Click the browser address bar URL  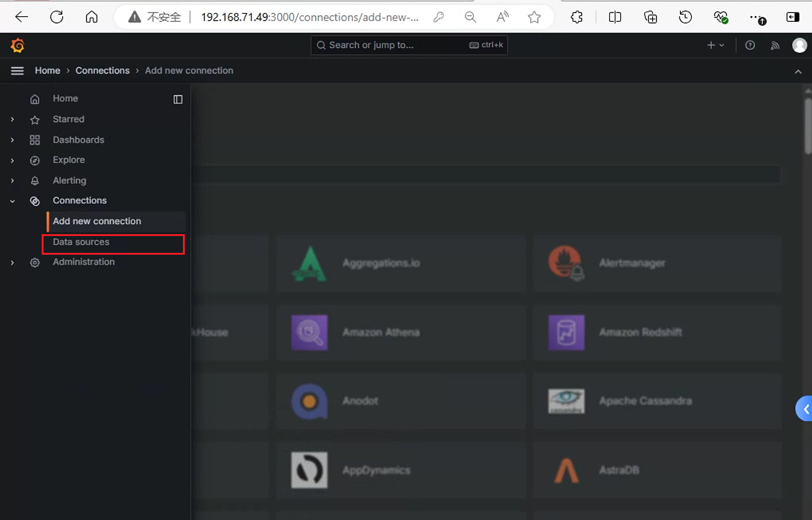coord(309,17)
